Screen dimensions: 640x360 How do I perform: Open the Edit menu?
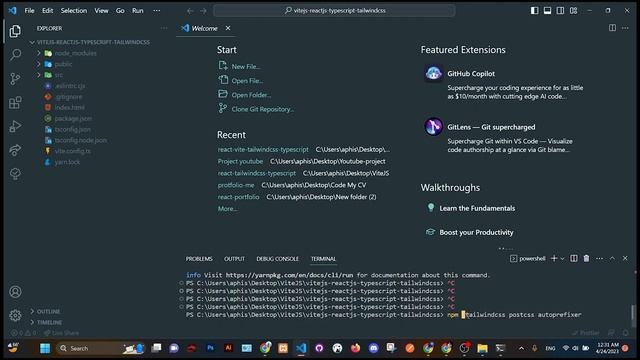[47, 11]
